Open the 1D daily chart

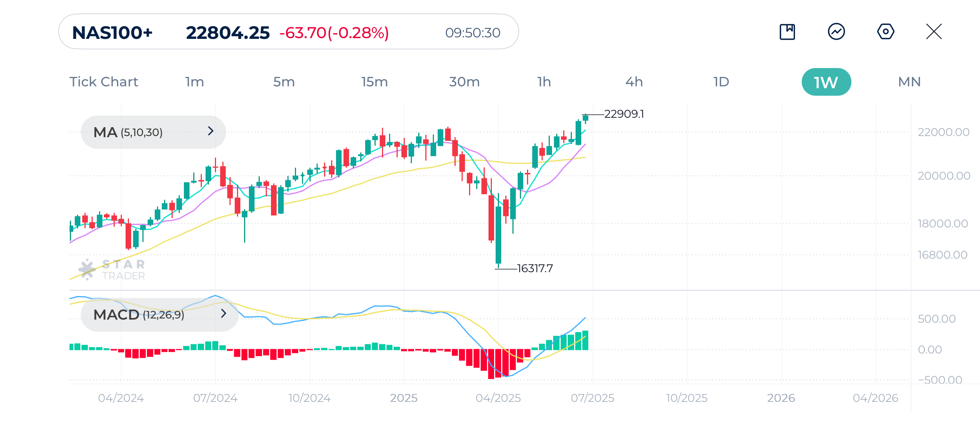tap(721, 81)
